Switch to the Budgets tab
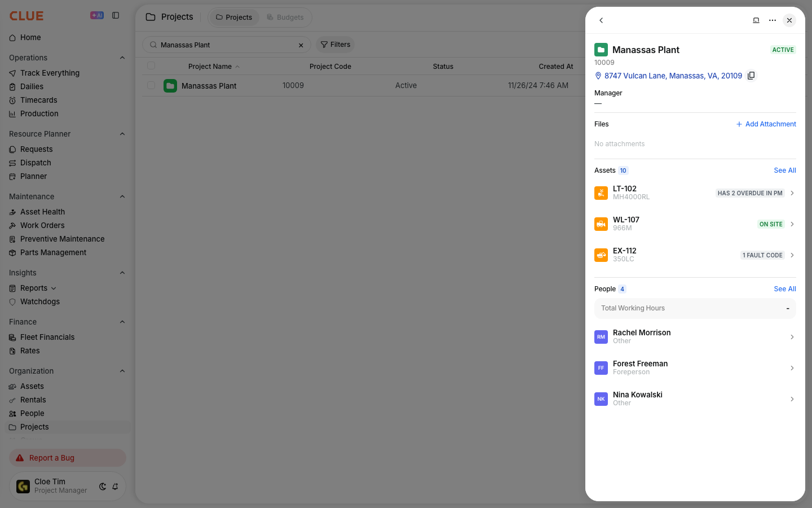Viewport: 812px width, 508px height. click(285, 17)
